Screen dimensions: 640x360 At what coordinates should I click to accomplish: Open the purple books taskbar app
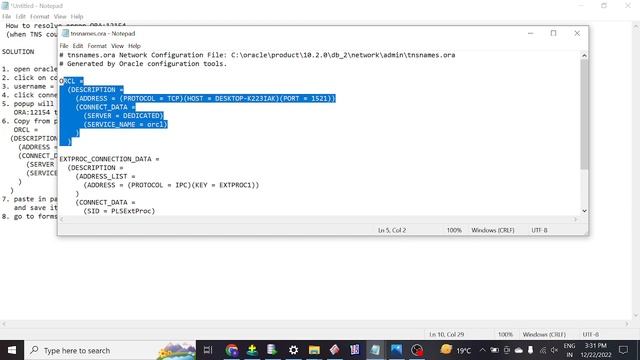click(354, 350)
